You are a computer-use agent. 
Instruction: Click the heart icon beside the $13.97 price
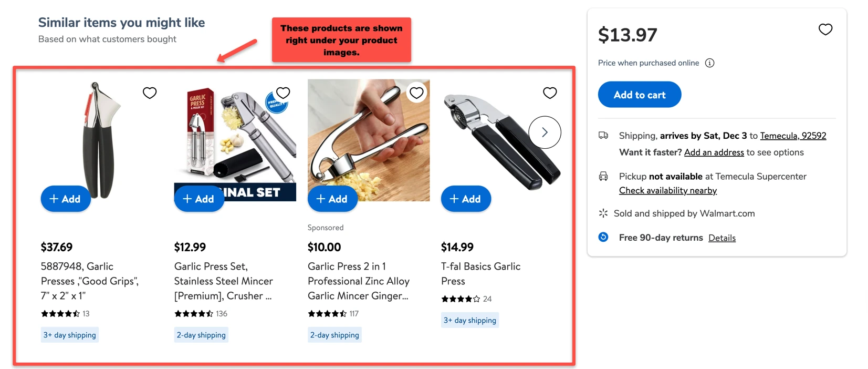pyautogui.click(x=825, y=29)
